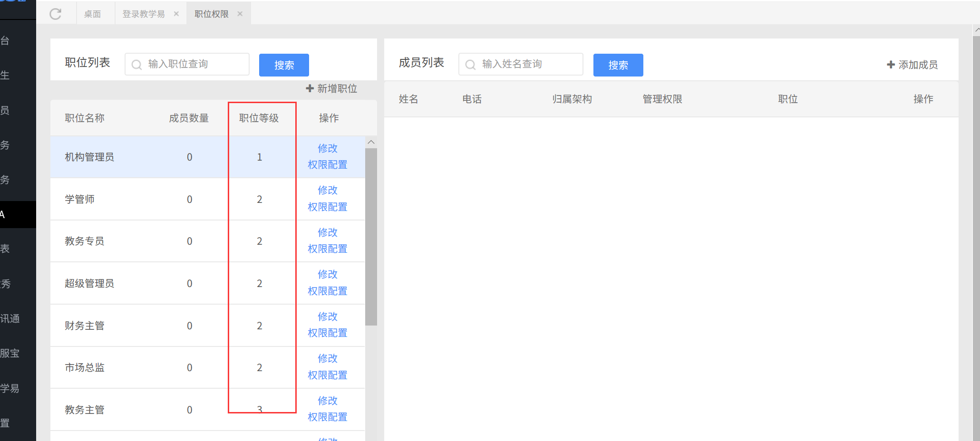Viewport: 980px width, 441px height.
Task: Select the 超级管理员 position name
Action: [x=89, y=284]
